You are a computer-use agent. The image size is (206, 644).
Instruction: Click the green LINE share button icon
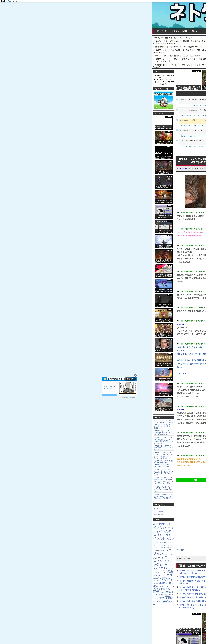click(195, 480)
